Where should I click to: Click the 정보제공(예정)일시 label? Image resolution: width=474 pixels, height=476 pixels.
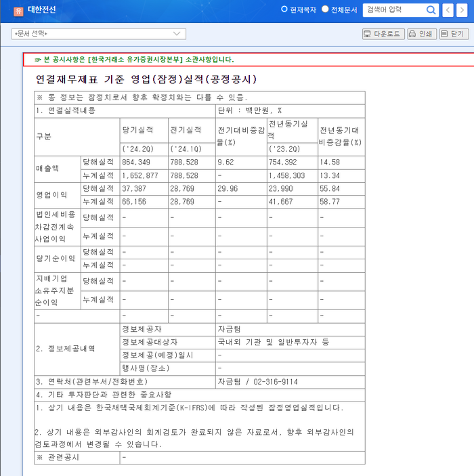[157, 355]
